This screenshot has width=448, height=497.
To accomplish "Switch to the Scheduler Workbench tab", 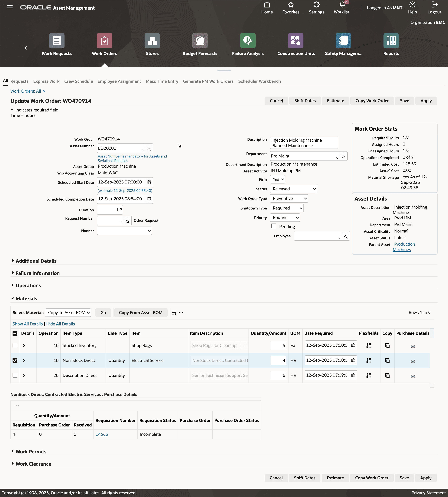I will click(259, 81).
